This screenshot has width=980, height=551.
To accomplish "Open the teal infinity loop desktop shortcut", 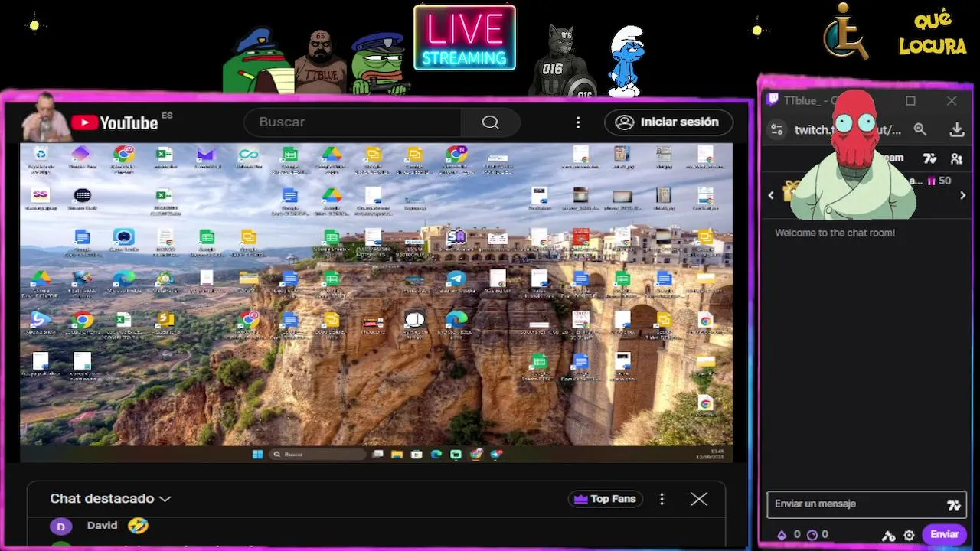I will (248, 155).
